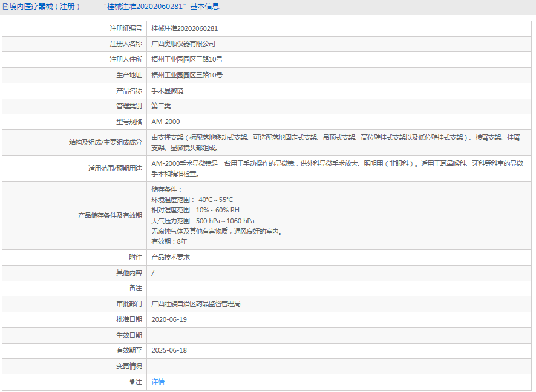Click the 备注 label
The height and width of the screenshot is (392, 536).
point(136,289)
